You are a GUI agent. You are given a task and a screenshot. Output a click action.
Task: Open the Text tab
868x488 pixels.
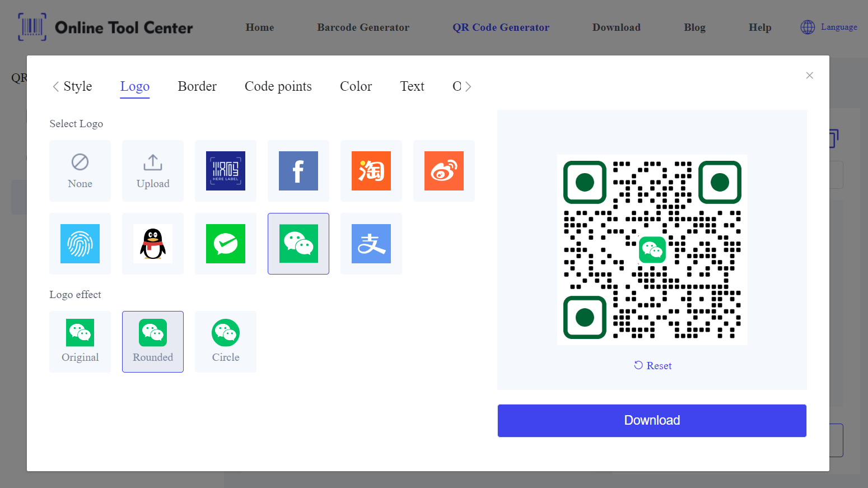coord(412,86)
